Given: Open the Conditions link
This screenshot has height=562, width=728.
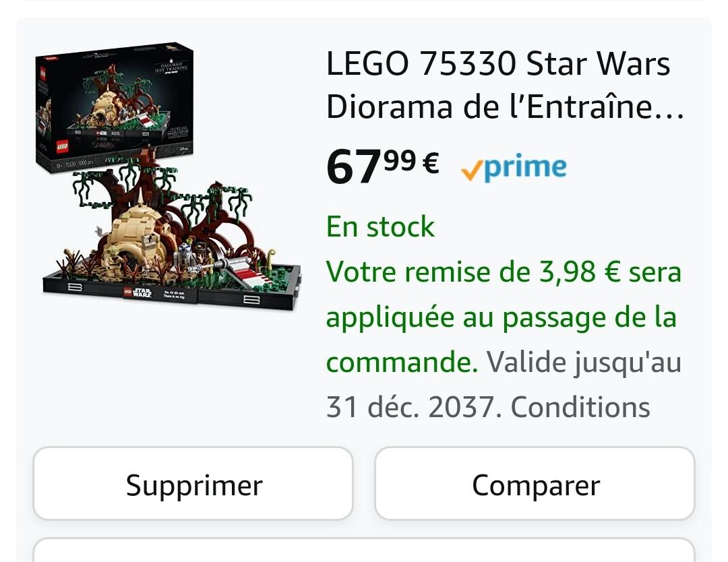Looking at the screenshot, I should click(580, 407).
